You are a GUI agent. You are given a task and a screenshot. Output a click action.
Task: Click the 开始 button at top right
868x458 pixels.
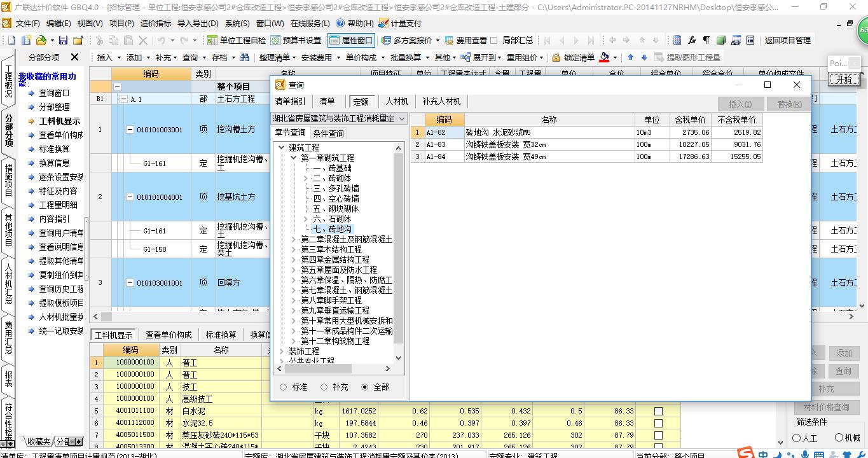point(844,80)
